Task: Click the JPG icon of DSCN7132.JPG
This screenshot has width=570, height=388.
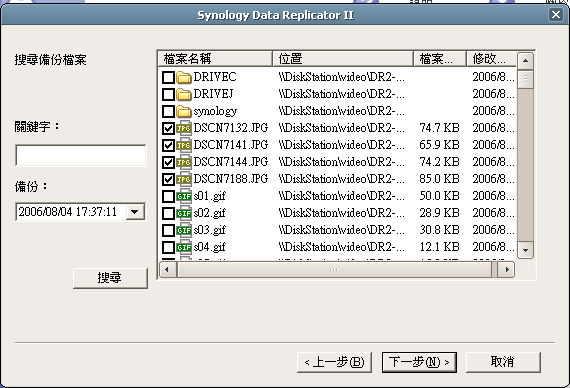Action: (184, 128)
